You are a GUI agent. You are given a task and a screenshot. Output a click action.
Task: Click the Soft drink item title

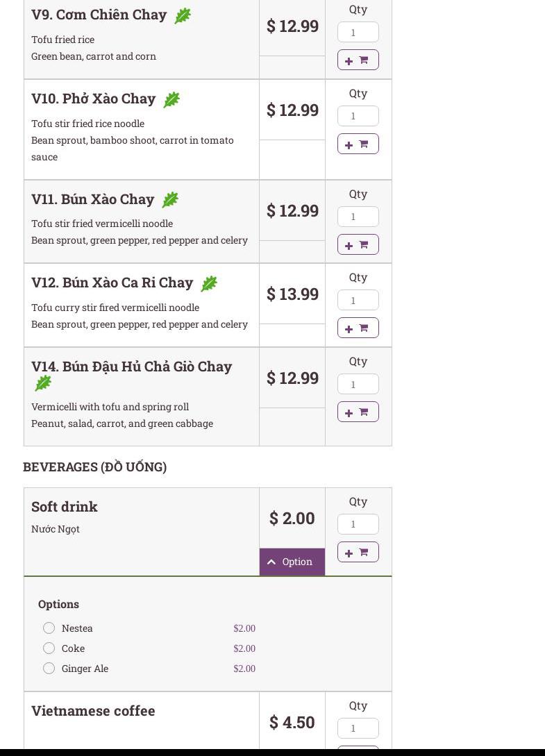tap(65, 507)
